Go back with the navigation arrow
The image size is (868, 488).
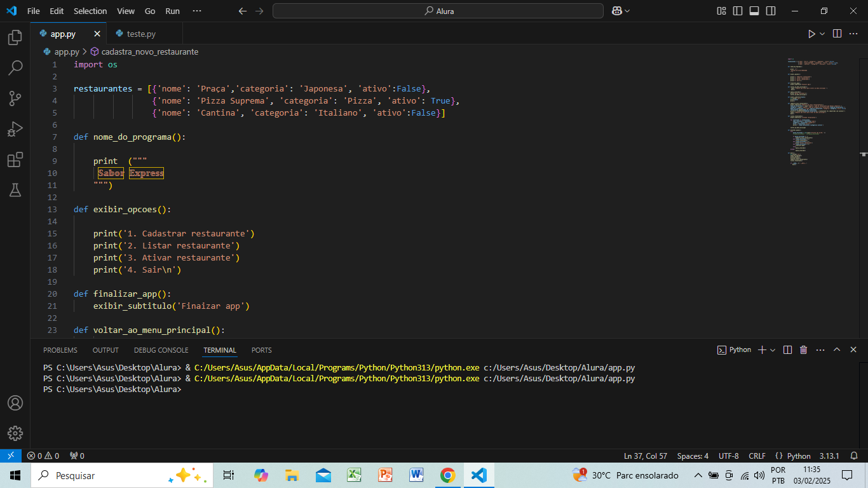pos(242,11)
